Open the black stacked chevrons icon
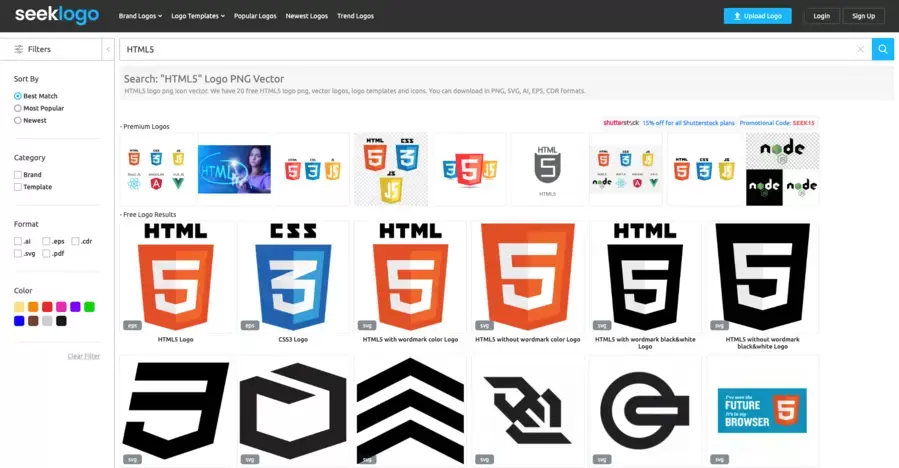This screenshot has height=468, width=899. (x=411, y=411)
